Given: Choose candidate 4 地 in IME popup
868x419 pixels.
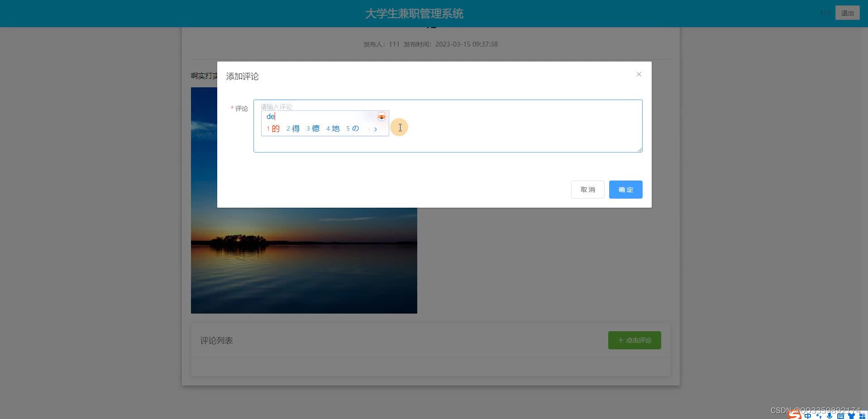Looking at the screenshot, I should click(333, 129).
